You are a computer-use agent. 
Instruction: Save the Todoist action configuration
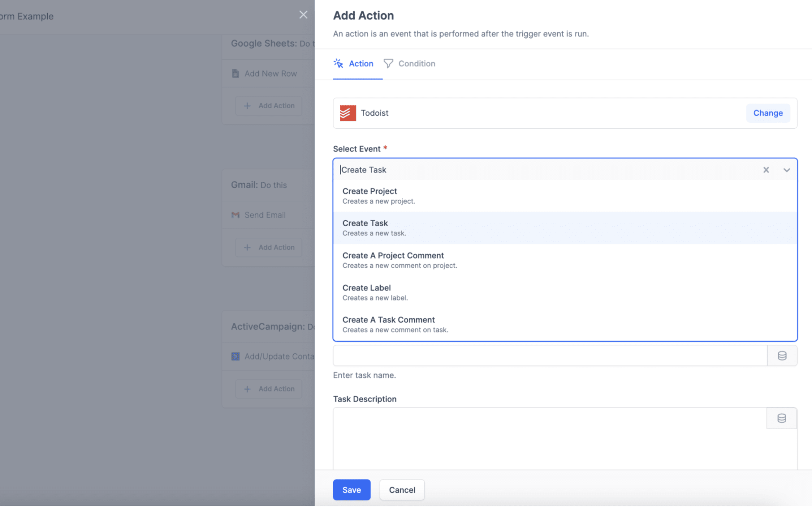pos(351,490)
